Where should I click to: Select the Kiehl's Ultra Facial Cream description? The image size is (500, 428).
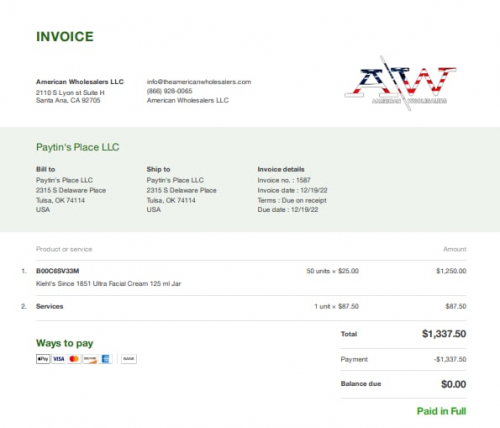click(x=109, y=284)
